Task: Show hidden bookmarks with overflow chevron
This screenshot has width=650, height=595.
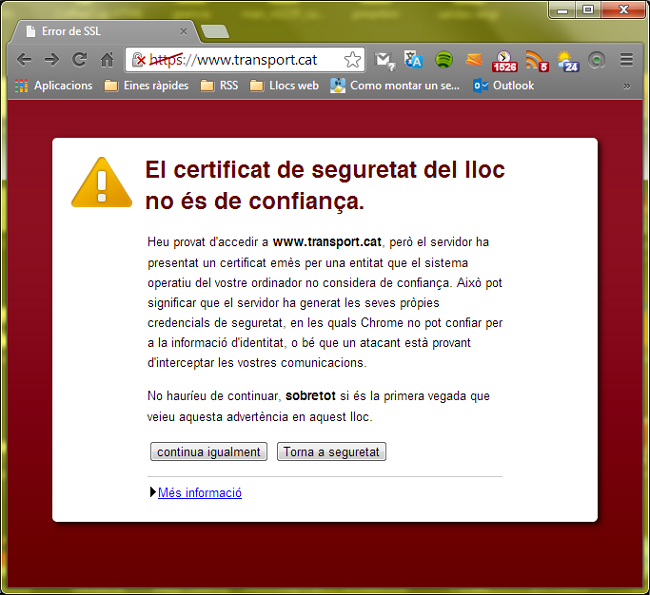Action: pyautogui.click(x=627, y=86)
